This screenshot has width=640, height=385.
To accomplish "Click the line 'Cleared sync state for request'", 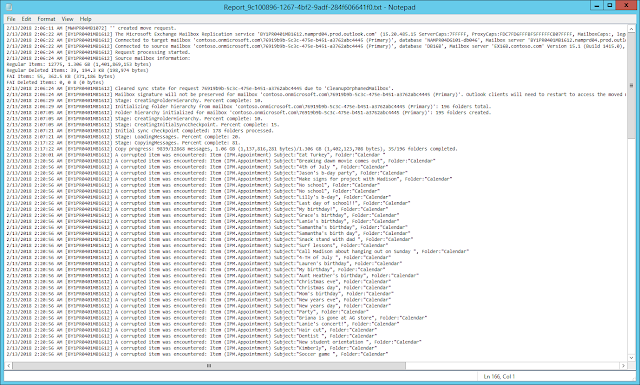I will [x=200, y=88].
